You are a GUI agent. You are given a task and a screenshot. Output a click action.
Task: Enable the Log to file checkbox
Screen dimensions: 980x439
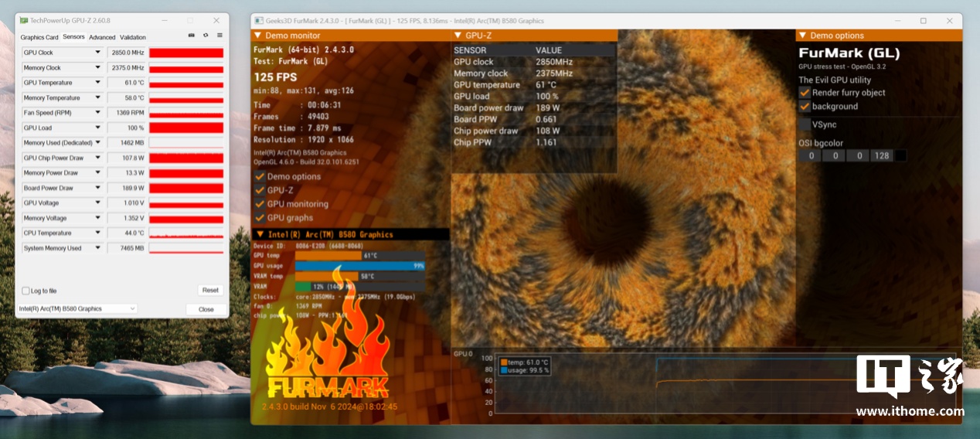coord(26,291)
